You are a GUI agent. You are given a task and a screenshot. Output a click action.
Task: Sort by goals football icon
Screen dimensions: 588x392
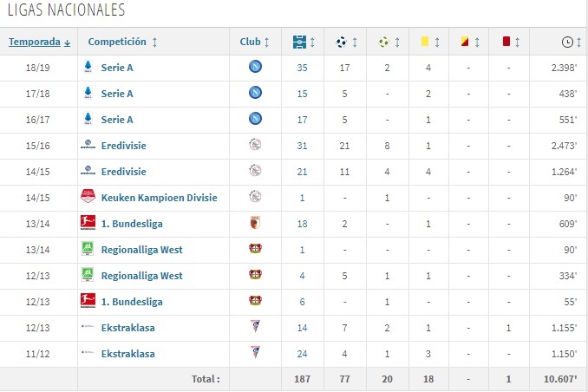coord(341,42)
